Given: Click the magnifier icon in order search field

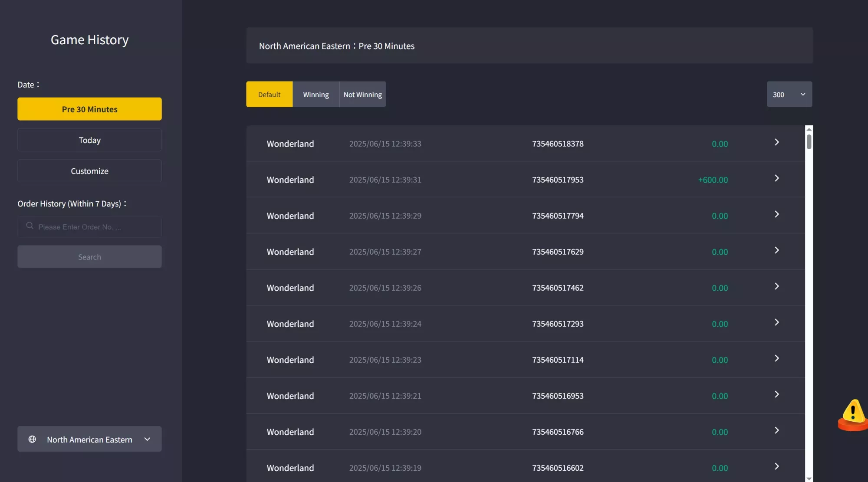Looking at the screenshot, I should pyautogui.click(x=30, y=226).
